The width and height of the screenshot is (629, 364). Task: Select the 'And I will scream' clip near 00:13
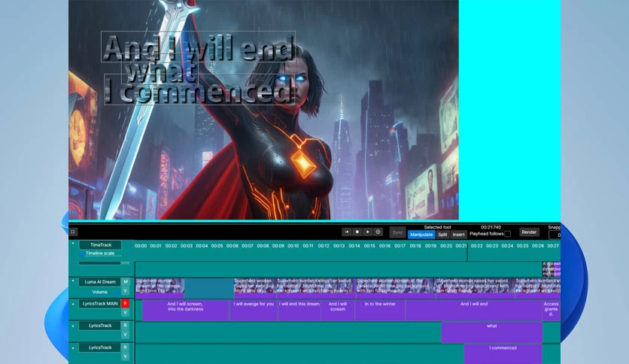click(337, 311)
